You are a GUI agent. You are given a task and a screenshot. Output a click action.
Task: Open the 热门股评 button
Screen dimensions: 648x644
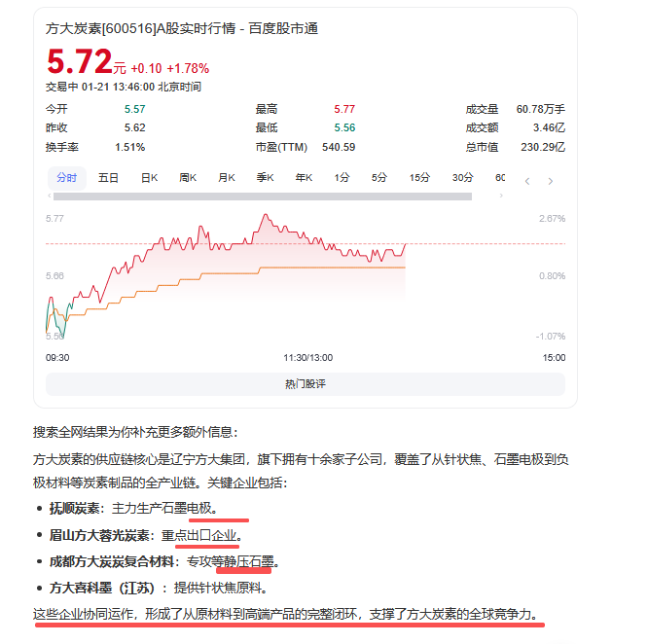pyautogui.click(x=306, y=384)
